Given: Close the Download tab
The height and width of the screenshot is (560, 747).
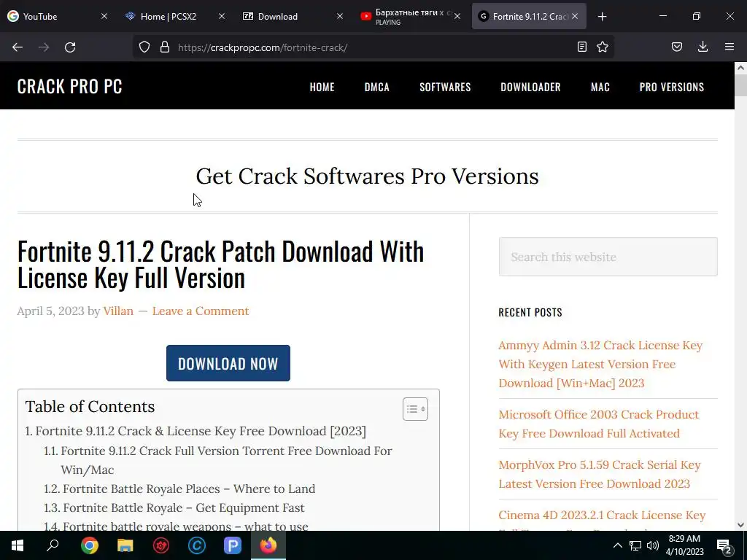Looking at the screenshot, I should point(340,16).
